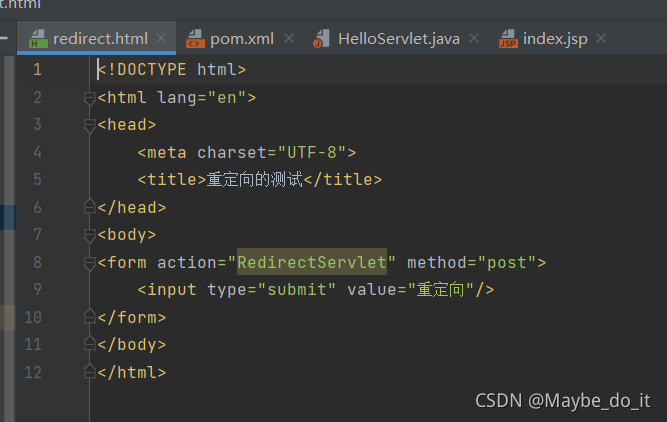Close the HelloServlet.java tab
The height and width of the screenshot is (422, 667).
[474, 39]
